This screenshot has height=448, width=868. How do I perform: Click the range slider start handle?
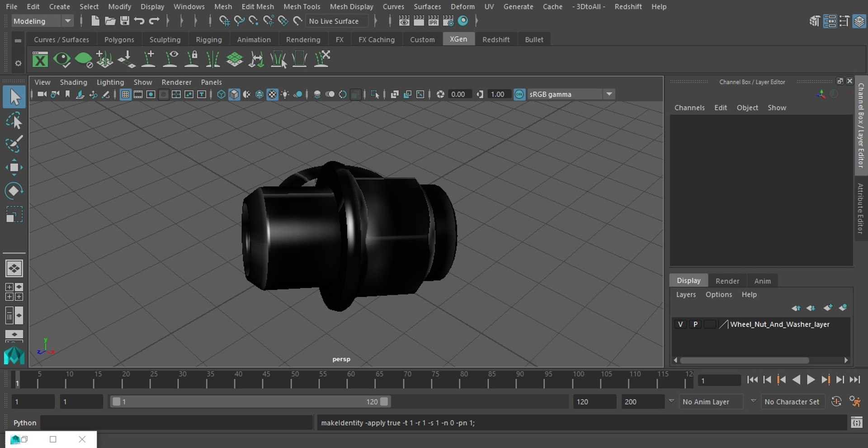click(x=116, y=401)
